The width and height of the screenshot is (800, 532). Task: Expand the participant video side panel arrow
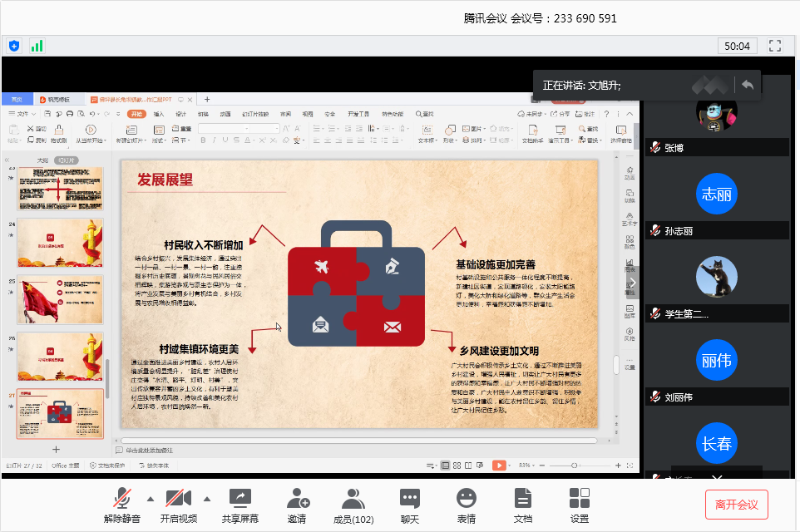point(632,283)
